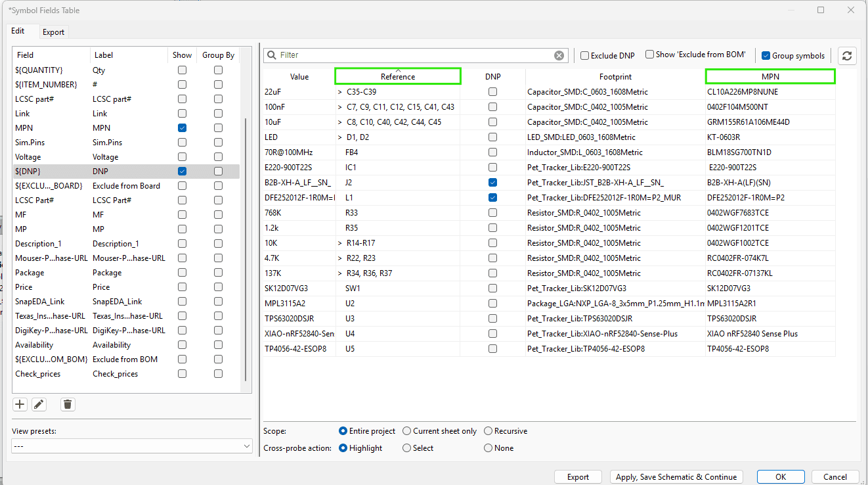Select the Edit tab
Image resolution: width=868 pixels, height=485 pixels.
point(18,32)
